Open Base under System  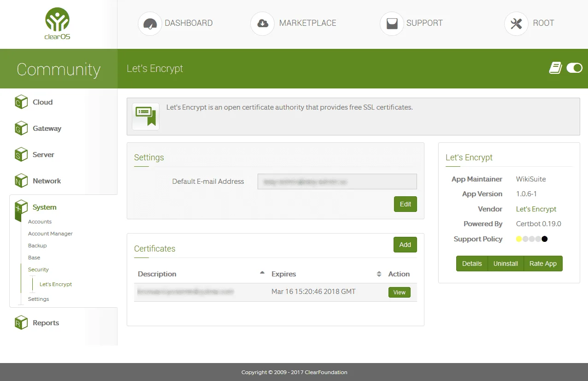34,258
